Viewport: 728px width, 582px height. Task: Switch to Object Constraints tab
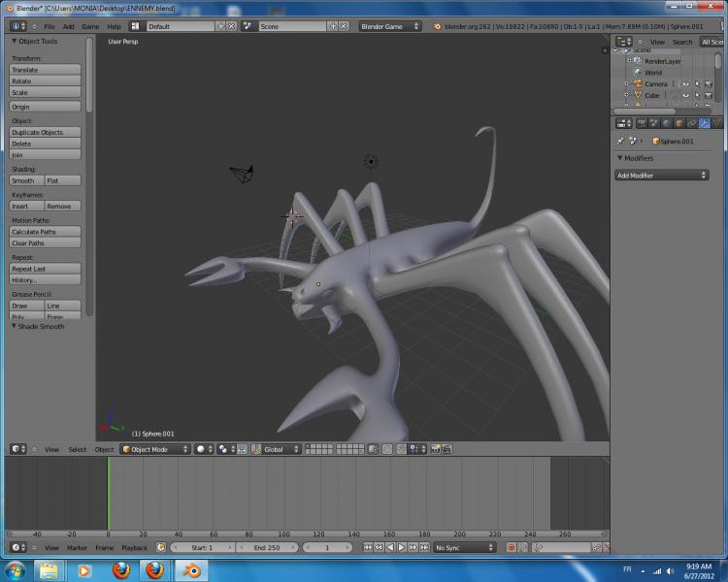pos(692,123)
